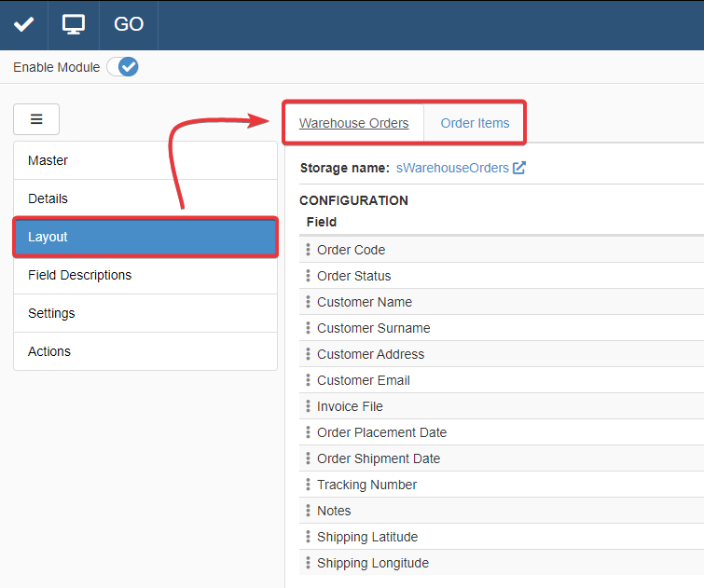Open the Details section
The height and width of the screenshot is (588, 704).
pos(145,198)
